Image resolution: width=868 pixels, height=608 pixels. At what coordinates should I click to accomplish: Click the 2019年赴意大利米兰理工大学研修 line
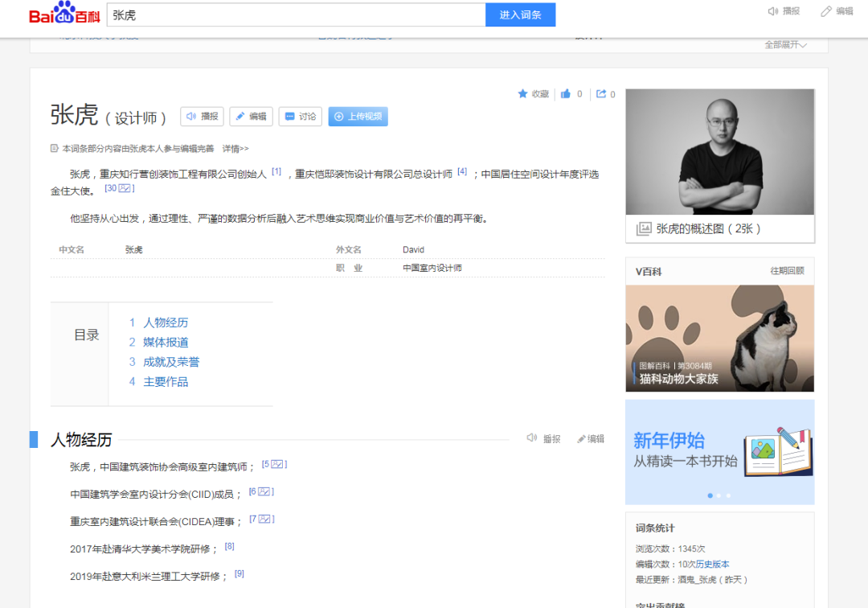point(149,577)
